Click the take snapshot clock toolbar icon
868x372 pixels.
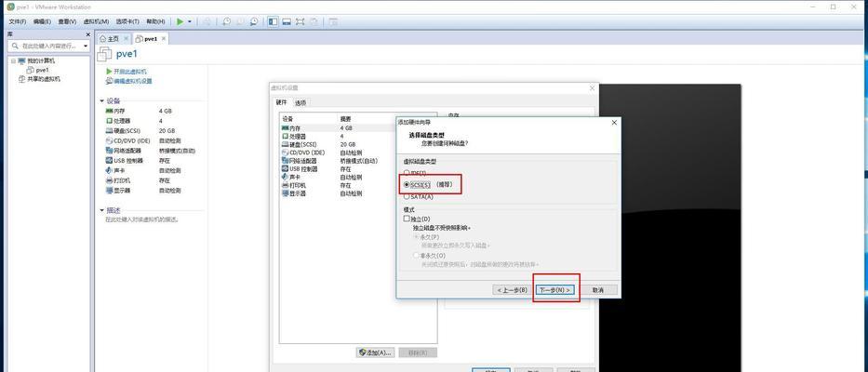[226, 21]
